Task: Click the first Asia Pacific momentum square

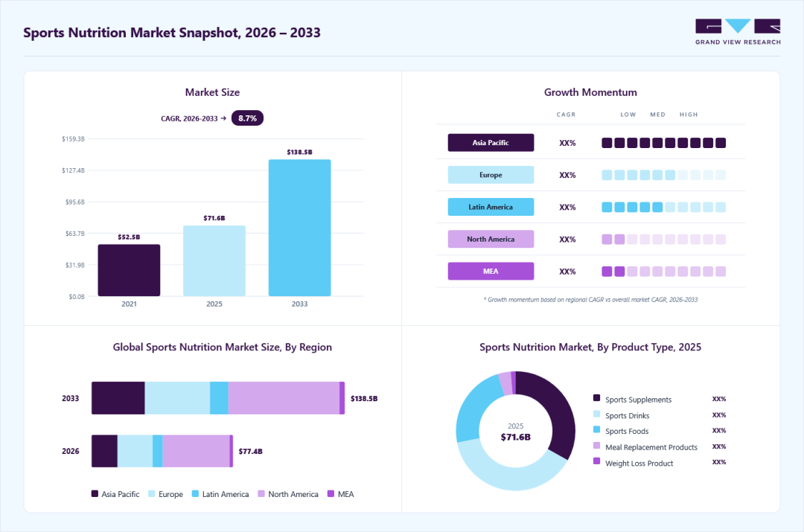Action: tap(607, 142)
